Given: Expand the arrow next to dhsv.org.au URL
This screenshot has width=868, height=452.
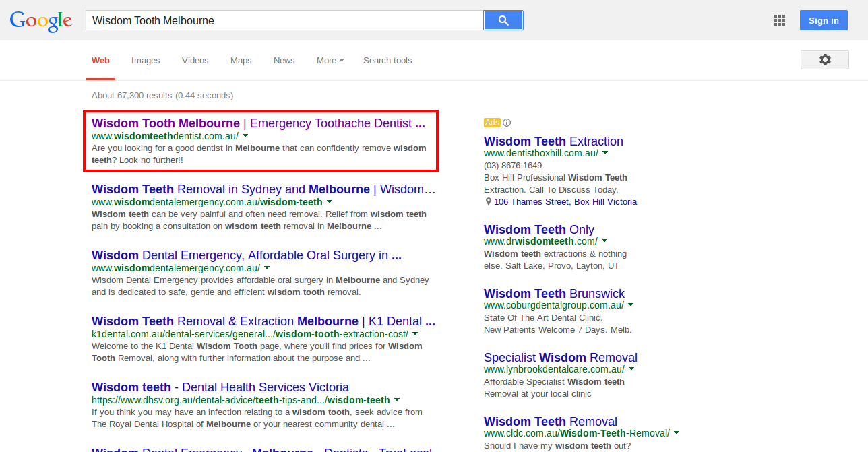Looking at the screenshot, I should pyautogui.click(x=397, y=399).
